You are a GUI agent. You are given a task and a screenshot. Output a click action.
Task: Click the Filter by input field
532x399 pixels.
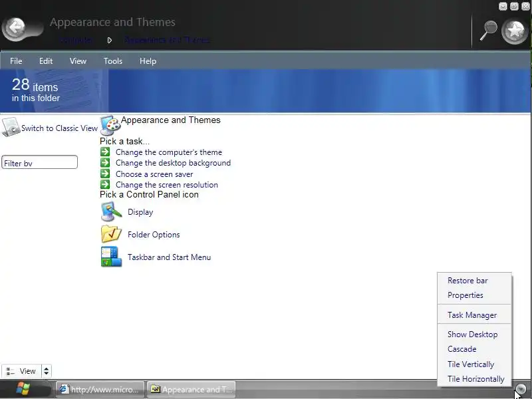coord(39,162)
